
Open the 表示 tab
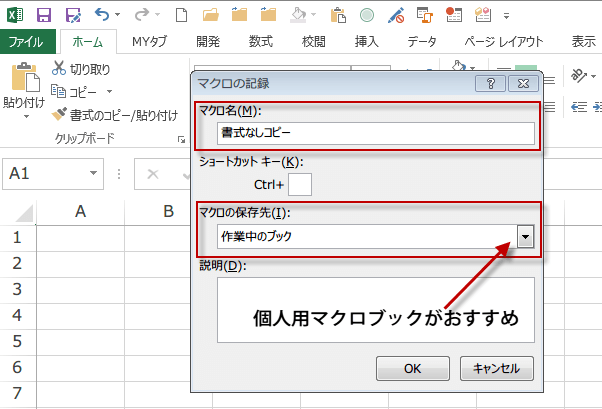pos(584,41)
